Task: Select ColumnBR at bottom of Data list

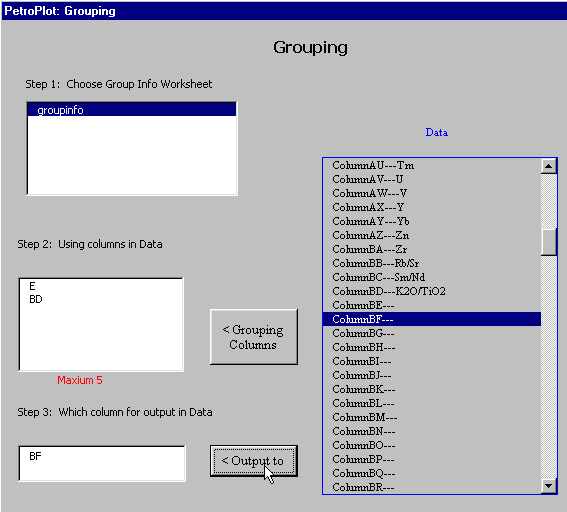Action: click(432, 487)
